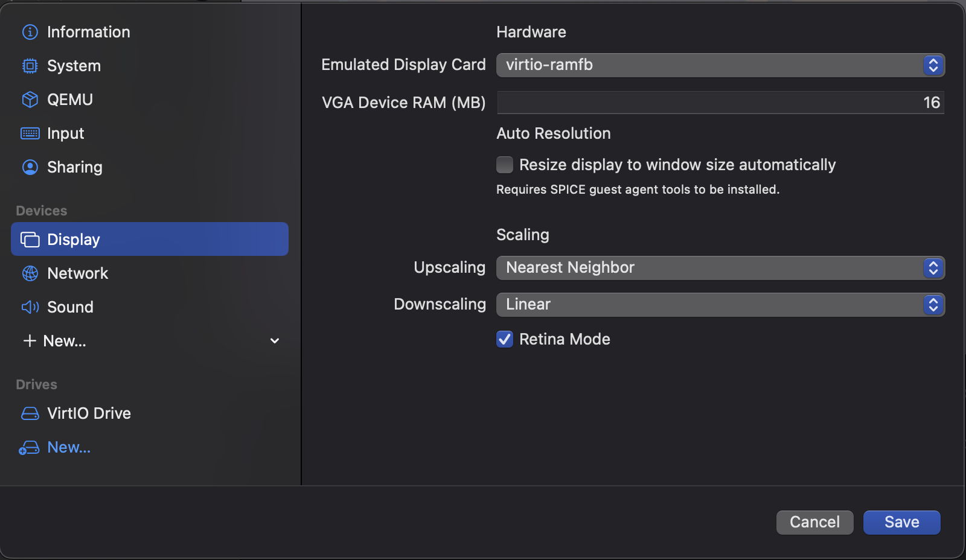This screenshot has width=966, height=560.
Task: Click the System chip icon
Action: (30, 66)
